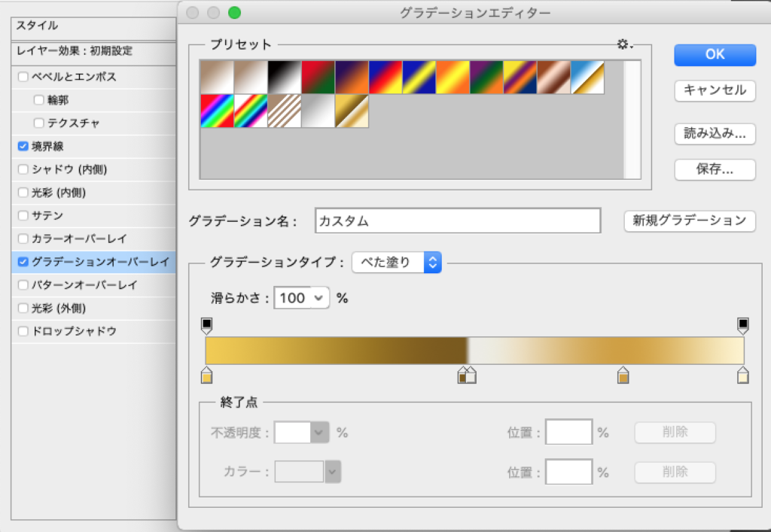Enable the ベベルとエンボス checkbox

tap(23, 77)
